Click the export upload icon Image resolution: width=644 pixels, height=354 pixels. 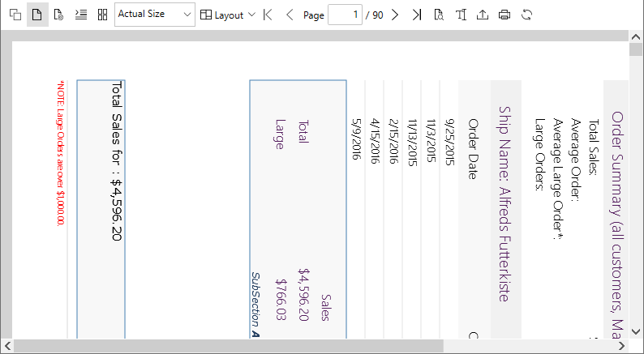pos(483,15)
